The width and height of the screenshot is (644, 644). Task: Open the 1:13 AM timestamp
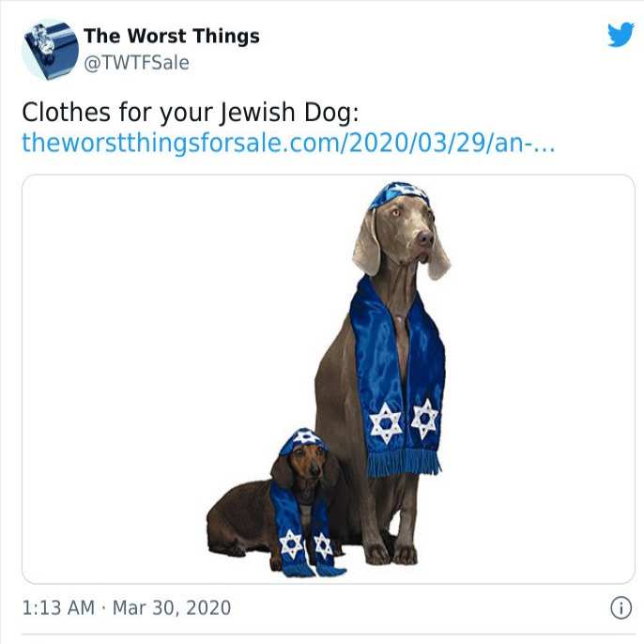(x=58, y=608)
